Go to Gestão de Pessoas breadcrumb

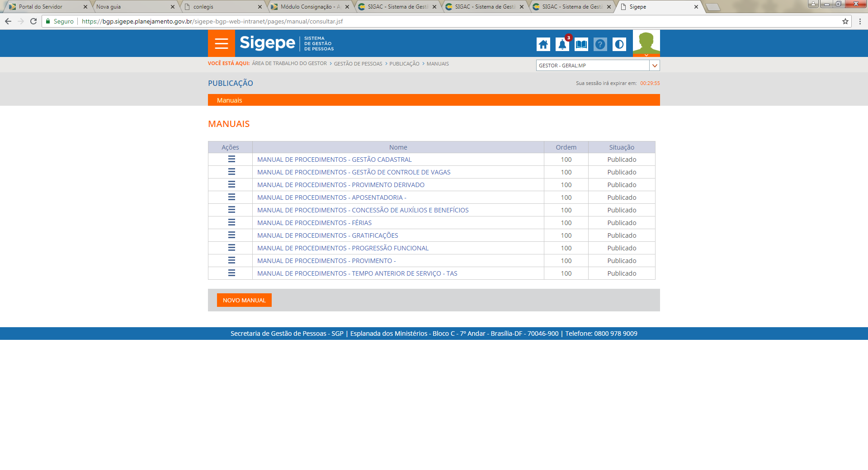click(x=358, y=64)
